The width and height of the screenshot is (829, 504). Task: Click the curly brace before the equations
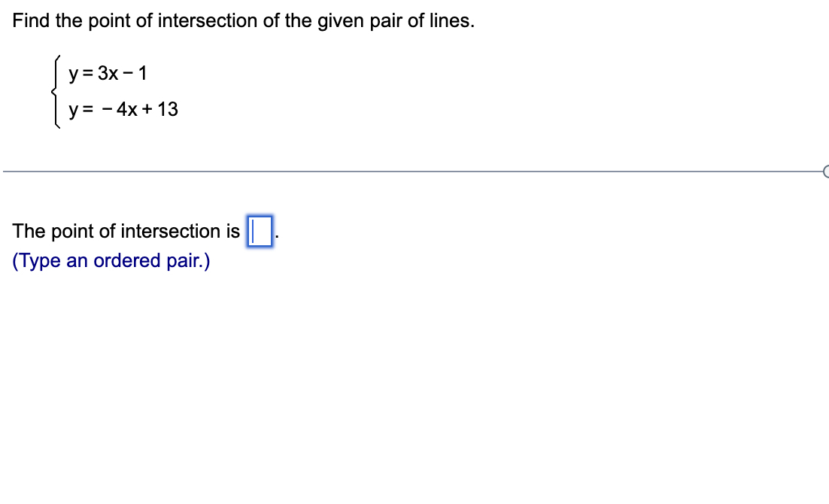pos(56,91)
